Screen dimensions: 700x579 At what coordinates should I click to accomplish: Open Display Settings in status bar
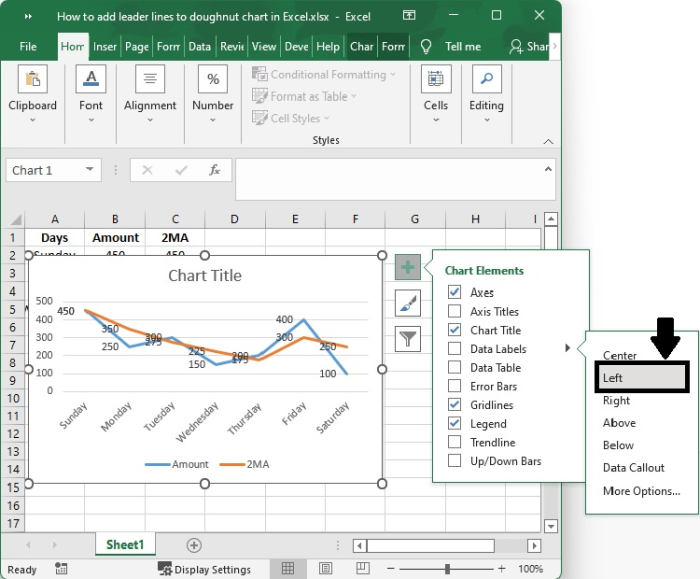pos(204,569)
